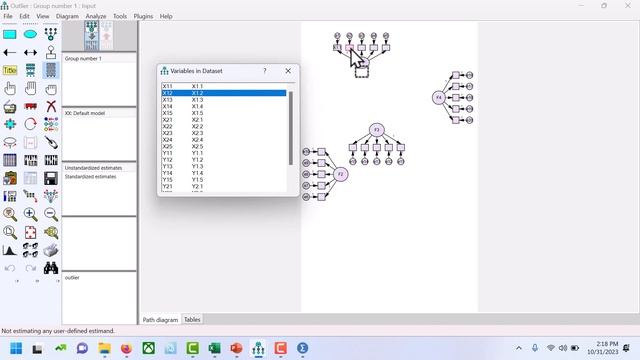640x360 pixels.
Task: Open the Windows Start menu
Action: pyautogui.click(x=16, y=348)
